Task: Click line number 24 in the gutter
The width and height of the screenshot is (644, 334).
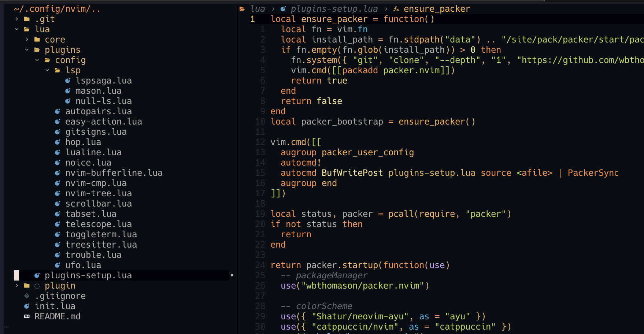Action: tap(260, 265)
